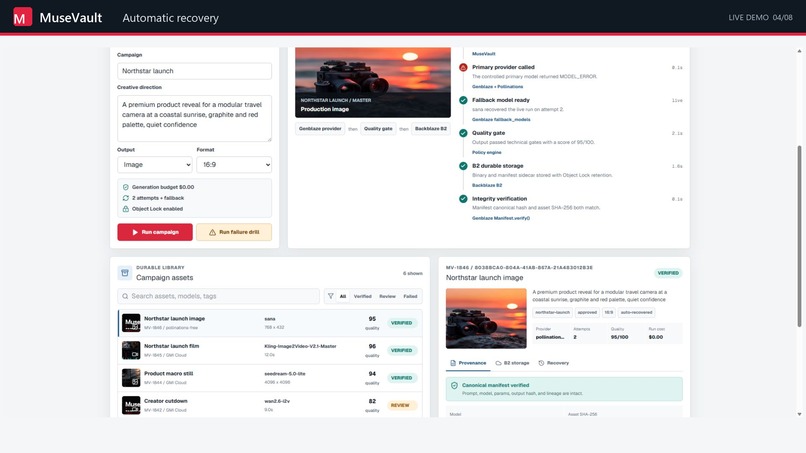The image size is (806, 453).
Task: Click the page vertical scrollbar
Action: click(799, 235)
